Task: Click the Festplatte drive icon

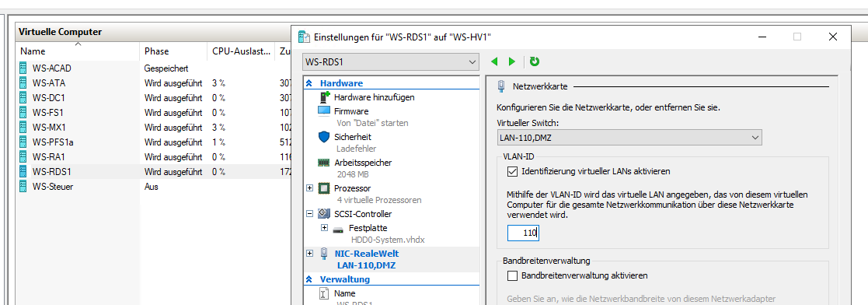Action: pos(338,229)
